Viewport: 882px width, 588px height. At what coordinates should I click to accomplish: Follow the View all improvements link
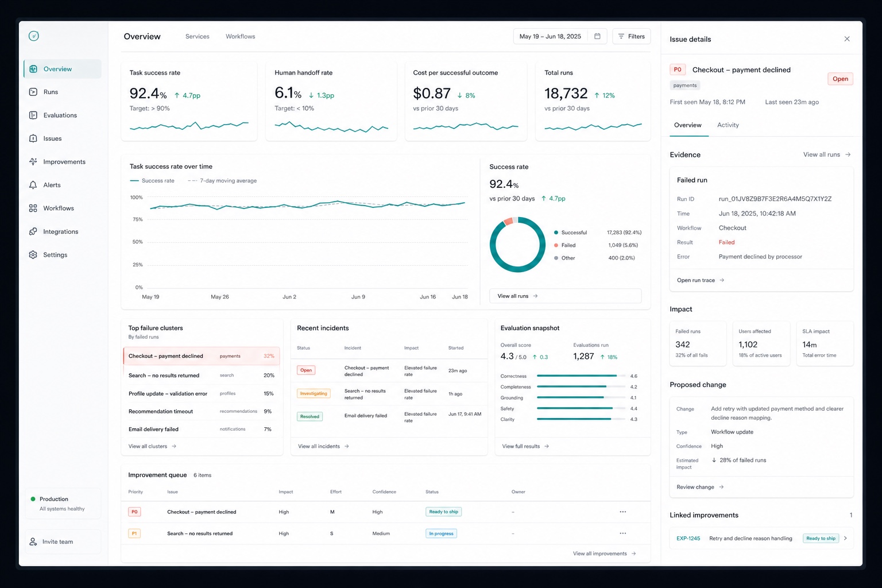(x=605, y=554)
